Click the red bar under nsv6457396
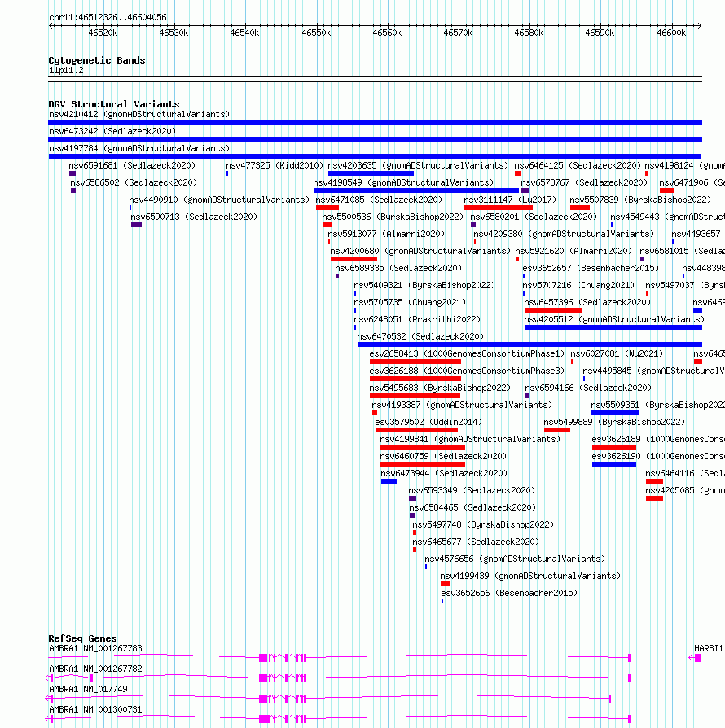 pos(552,310)
